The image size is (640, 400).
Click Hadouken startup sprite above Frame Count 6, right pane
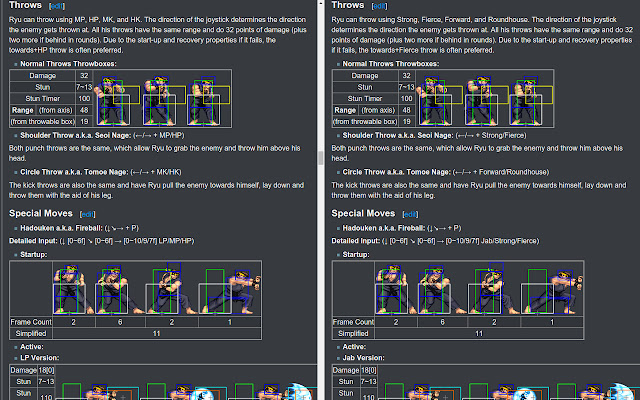tap(442, 289)
